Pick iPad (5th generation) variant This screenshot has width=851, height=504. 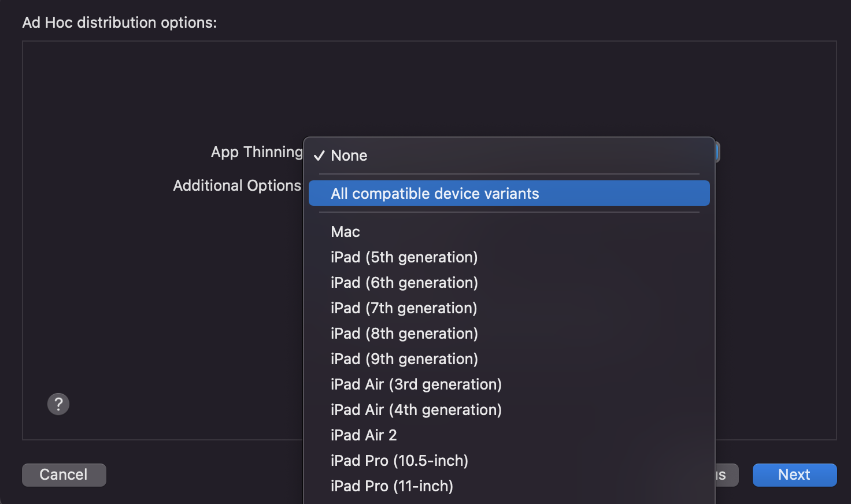(x=404, y=257)
